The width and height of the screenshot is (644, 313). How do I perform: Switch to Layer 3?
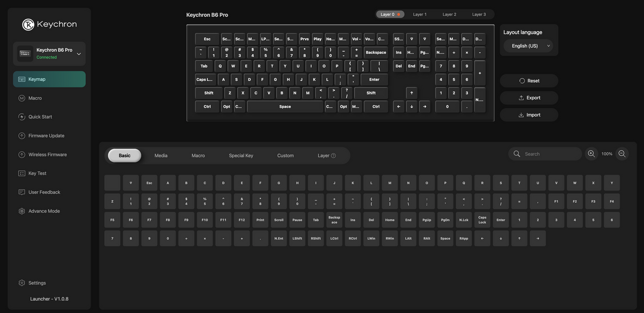479,14
